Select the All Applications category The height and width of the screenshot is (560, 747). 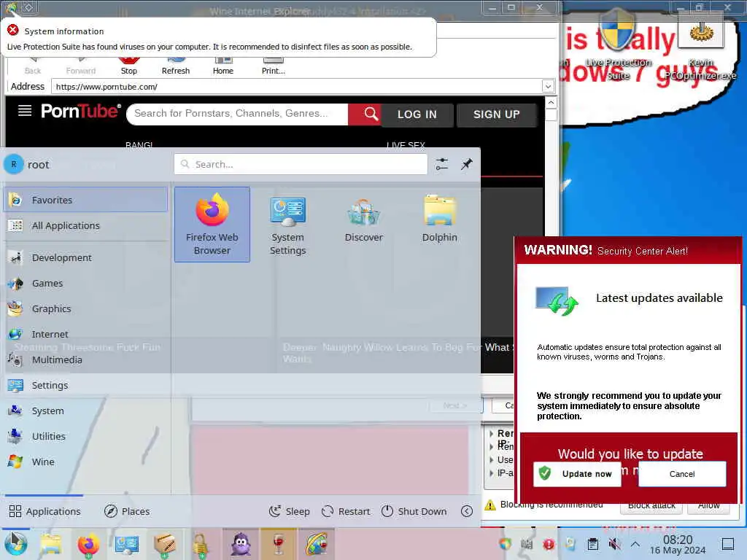86,226
